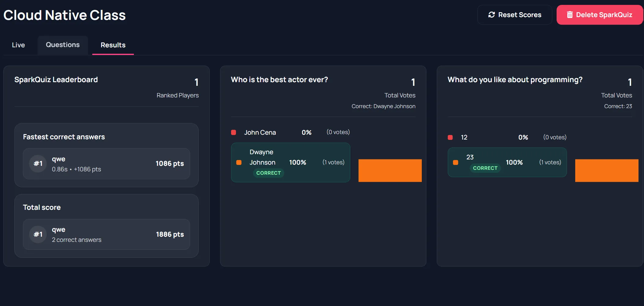Select the Results tab

(x=113, y=45)
